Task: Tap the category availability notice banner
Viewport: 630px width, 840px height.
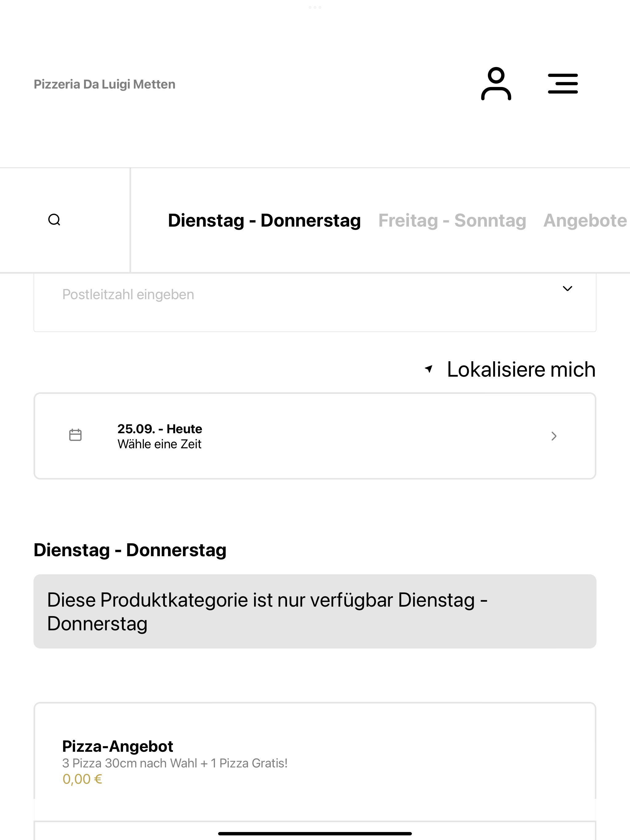Action: pyautogui.click(x=315, y=611)
